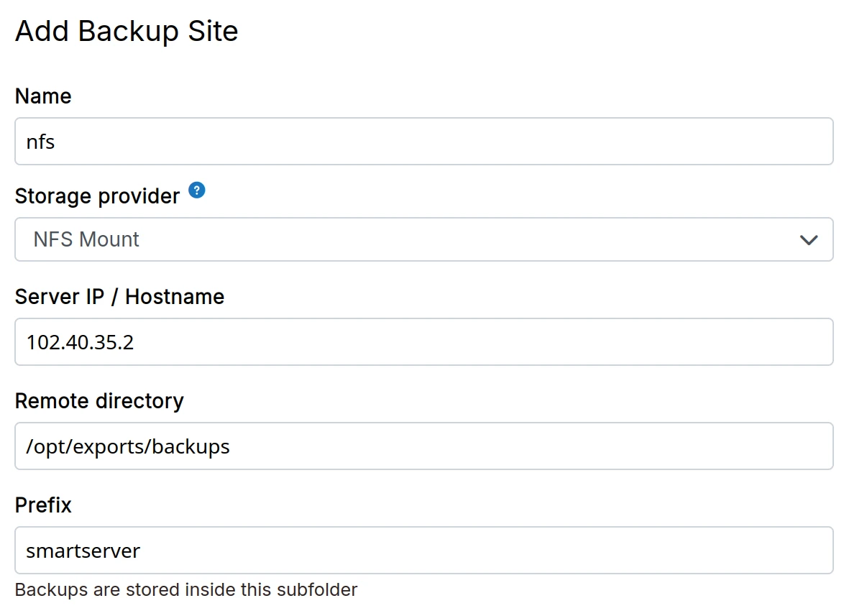Click empty space at Remote directory field's right end
This screenshot has height=616, width=844.
pos(791,446)
